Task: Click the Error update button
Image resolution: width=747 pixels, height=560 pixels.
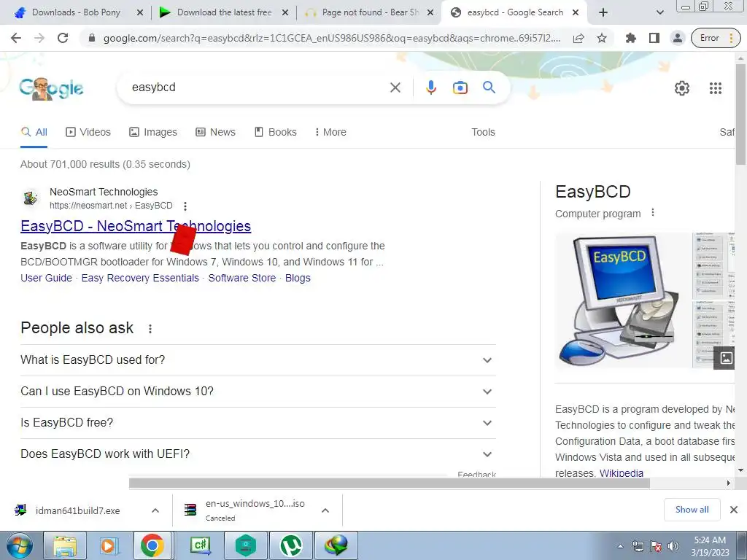Action: coord(716,38)
